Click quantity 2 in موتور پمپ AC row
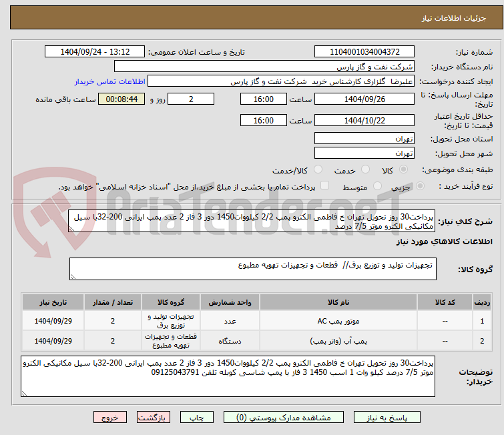 coord(113,321)
